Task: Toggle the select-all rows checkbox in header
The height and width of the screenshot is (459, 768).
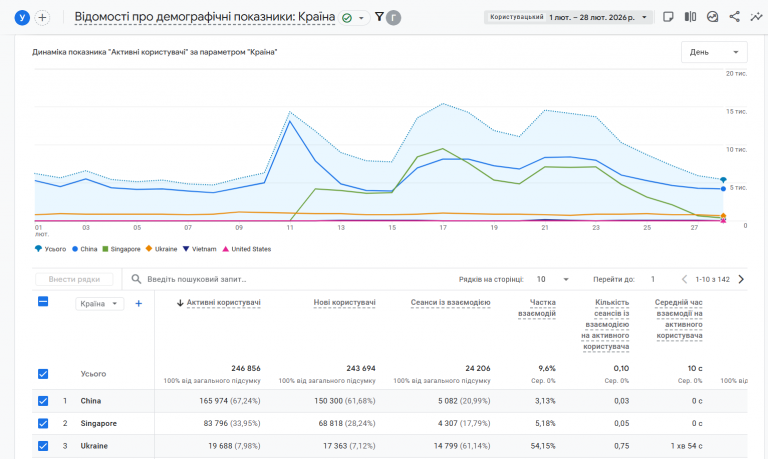Action: [42, 302]
